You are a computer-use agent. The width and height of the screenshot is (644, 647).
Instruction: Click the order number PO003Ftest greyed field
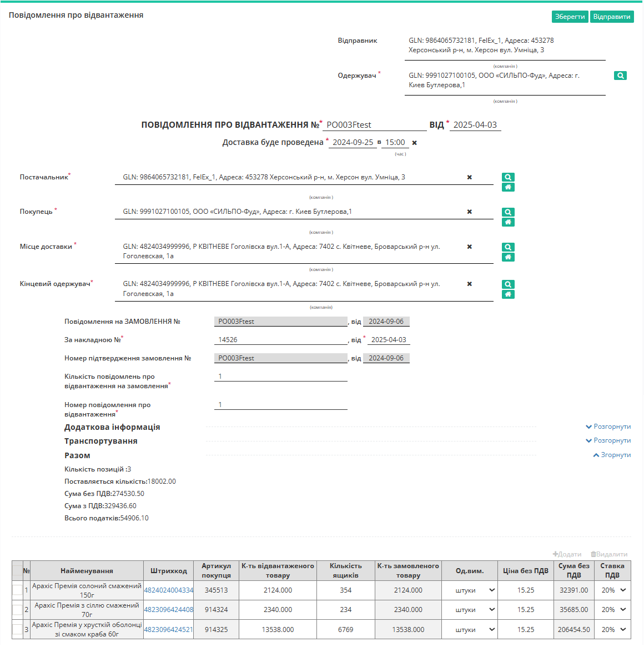click(x=280, y=322)
